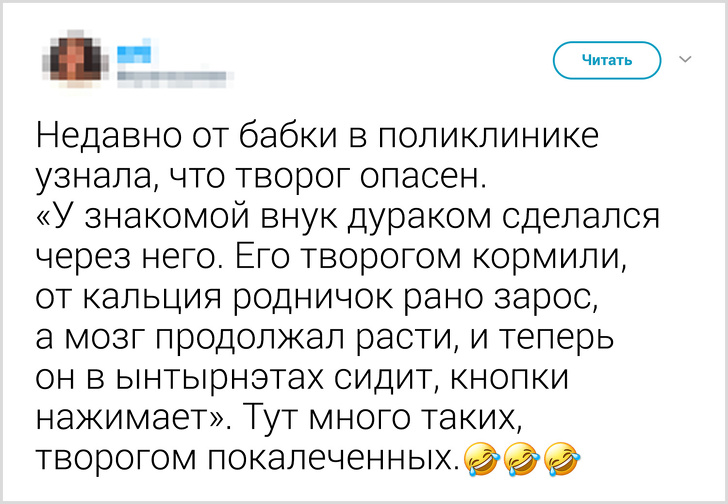The image size is (728, 504).
Task: Click the word "нажимает" in the tweet
Action: (122, 419)
